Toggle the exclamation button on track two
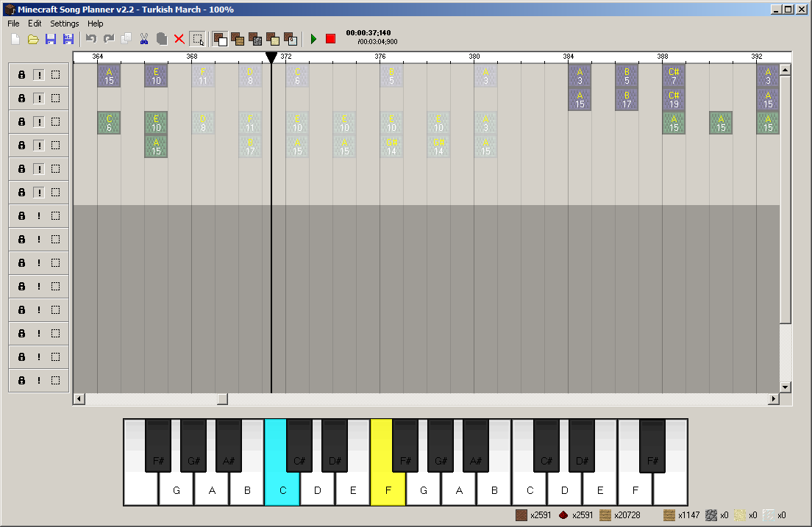This screenshot has height=527, width=812. [39, 98]
